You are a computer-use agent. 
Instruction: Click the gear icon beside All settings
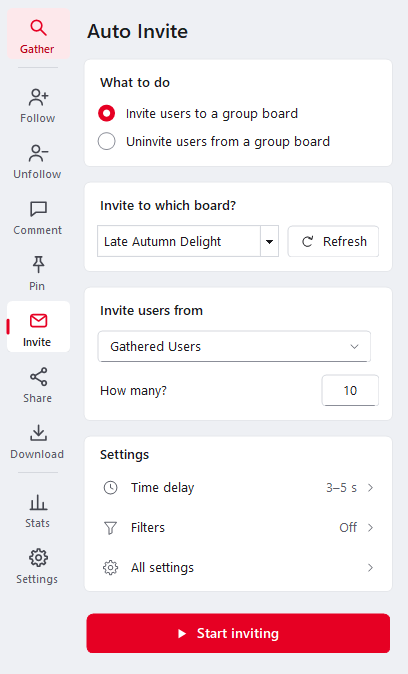pyautogui.click(x=110, y=568)
